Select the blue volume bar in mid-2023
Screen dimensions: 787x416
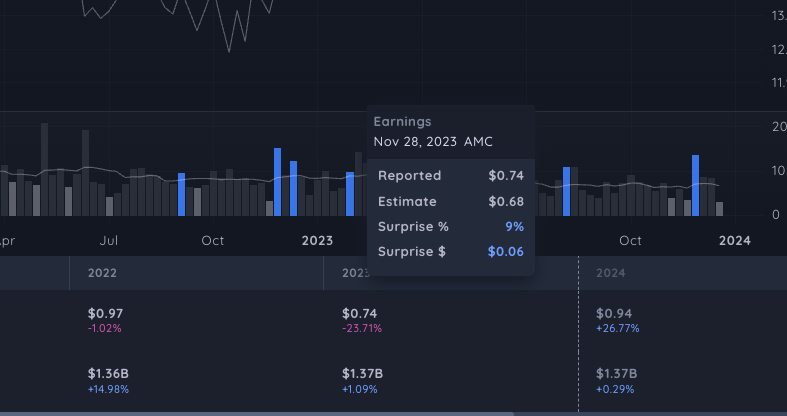[x=566, y=191]
